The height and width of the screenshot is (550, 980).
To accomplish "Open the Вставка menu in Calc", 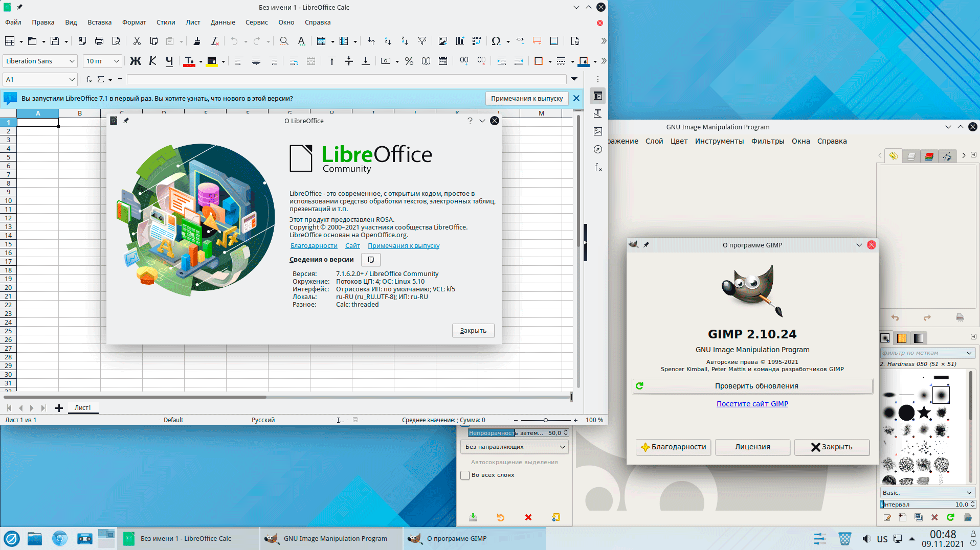I will point(100,22).
